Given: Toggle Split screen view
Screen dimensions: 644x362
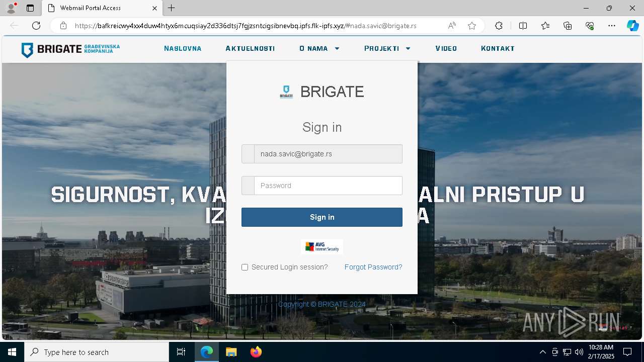Looking at the screenshot, I should (x=523, y=26).
